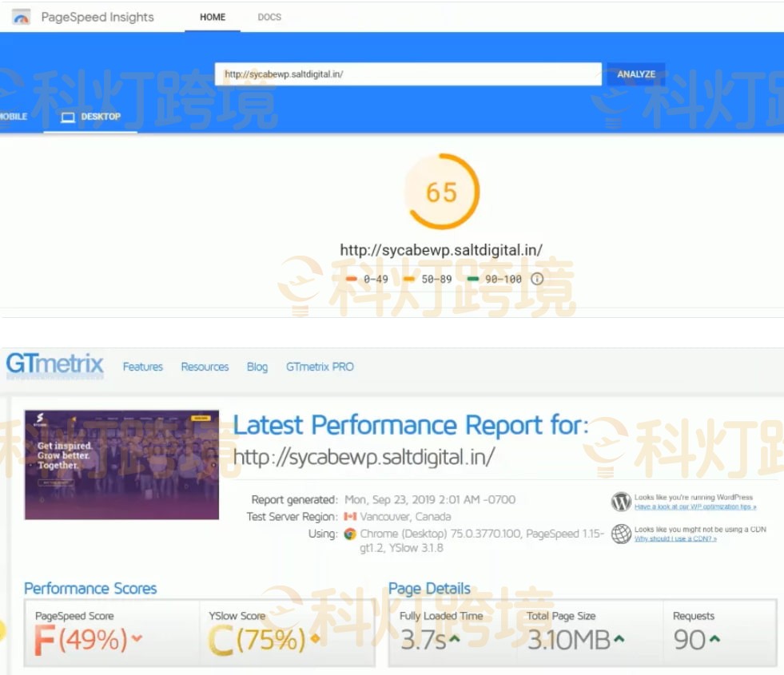
Task: Click the Requests value 90
Action: [x=690, y=640]
